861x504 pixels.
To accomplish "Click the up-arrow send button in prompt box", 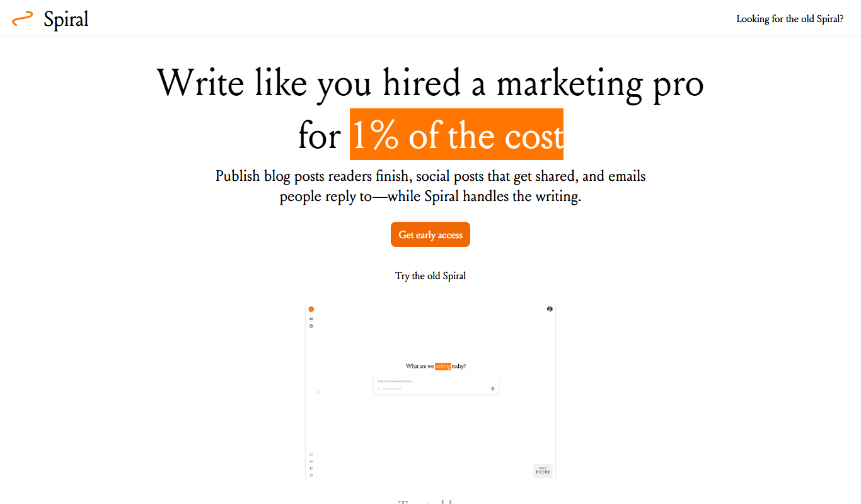I will click(493, 389).
